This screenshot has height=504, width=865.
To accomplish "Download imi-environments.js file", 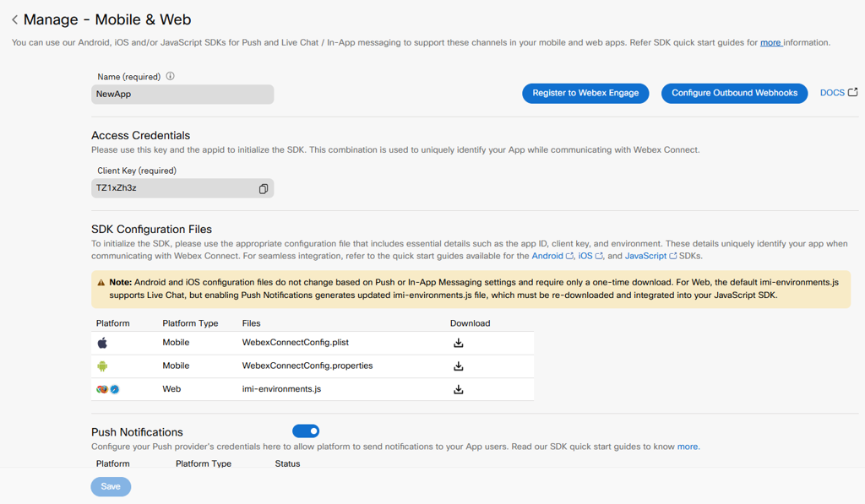I will pos(459,388).
